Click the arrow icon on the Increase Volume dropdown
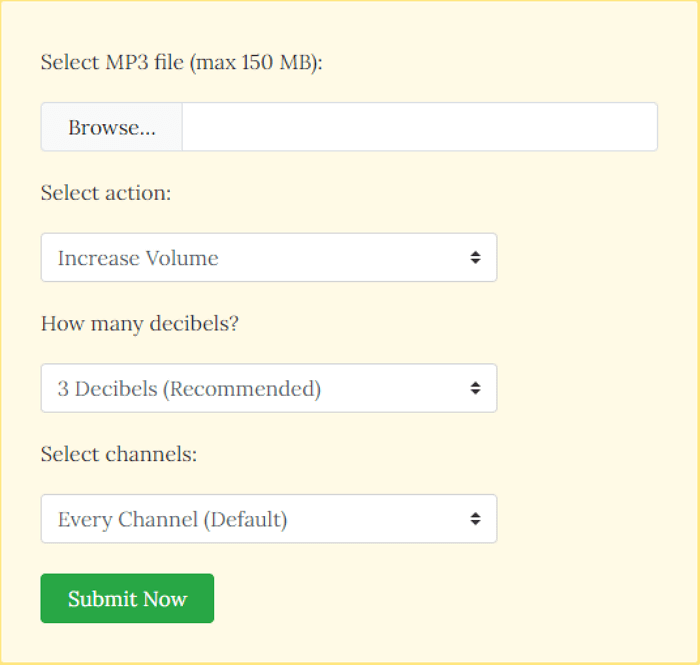This screenshot has width=700, height=665. point(475,258)
